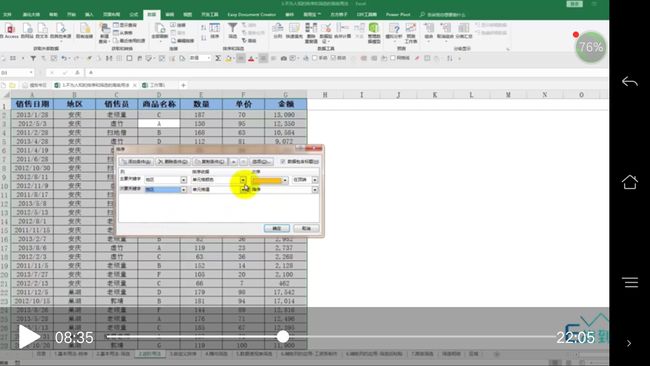The image size is (650, 366).
Task: Click the Subtotal icon
Action: 463,28
